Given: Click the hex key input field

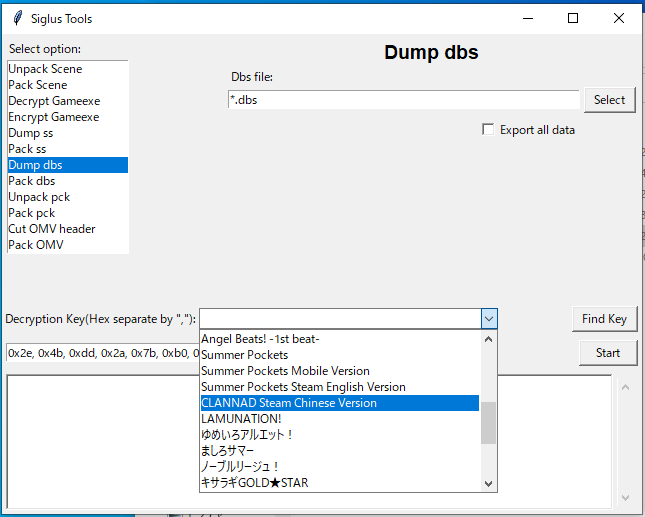Looking at the screenshot, I should tap(103, 353).
